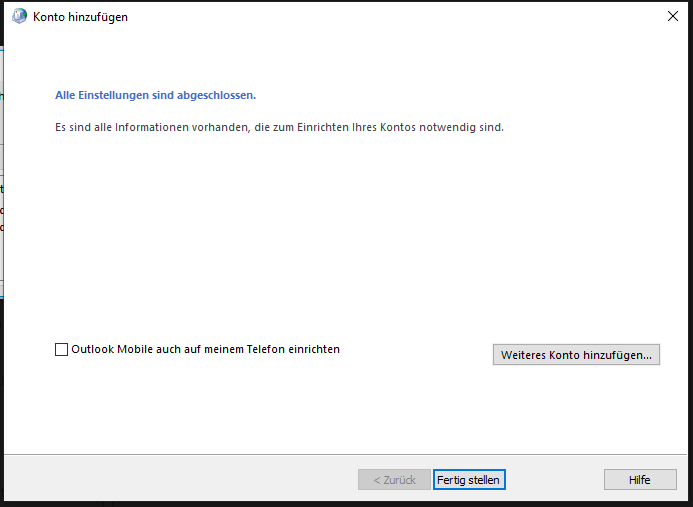Click the 'Konto hinzufügen' window title text
The width and height of the screenshot is (693, 507).
point(80,17)
